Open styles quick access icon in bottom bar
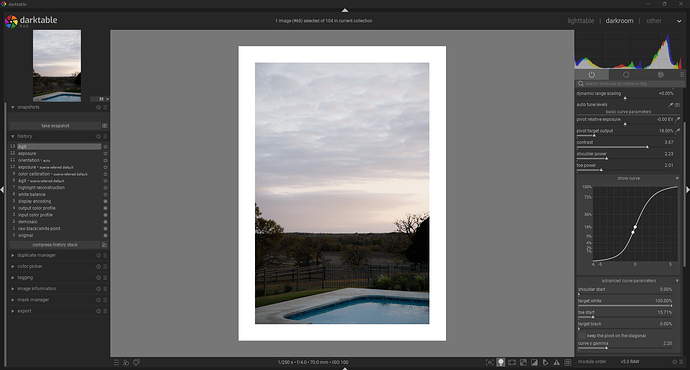The image size is (690, 370). [126, 363]
